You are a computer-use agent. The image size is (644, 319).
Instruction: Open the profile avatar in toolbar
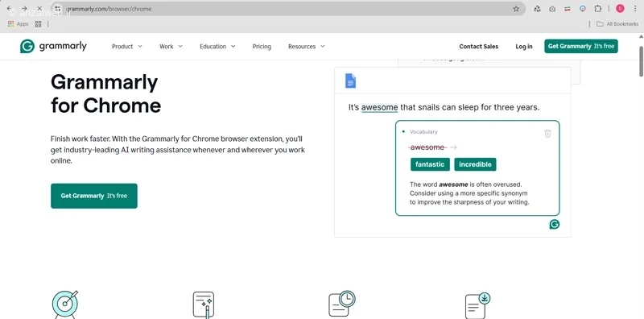click(620, 9)
